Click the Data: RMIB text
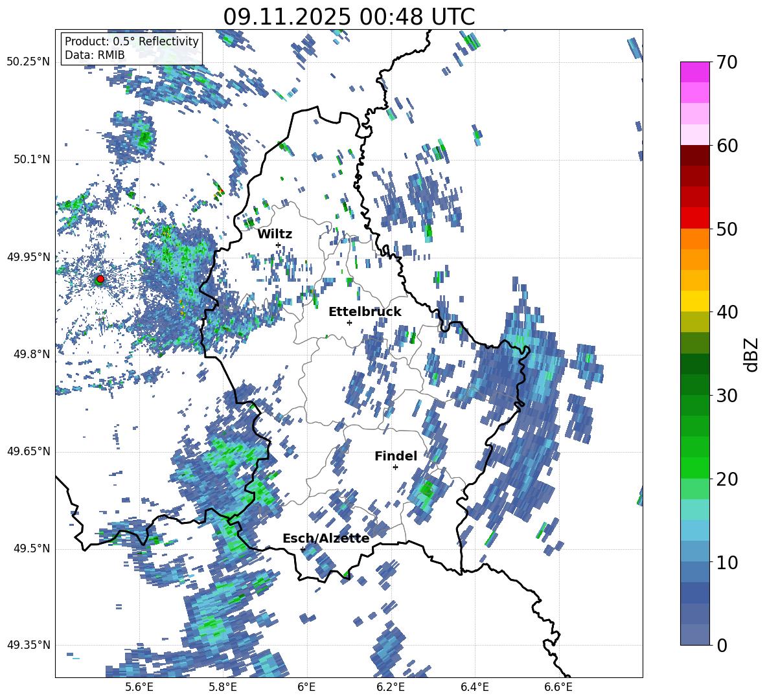Viewport: 767px width, 700px height. [x=95, y=55]
